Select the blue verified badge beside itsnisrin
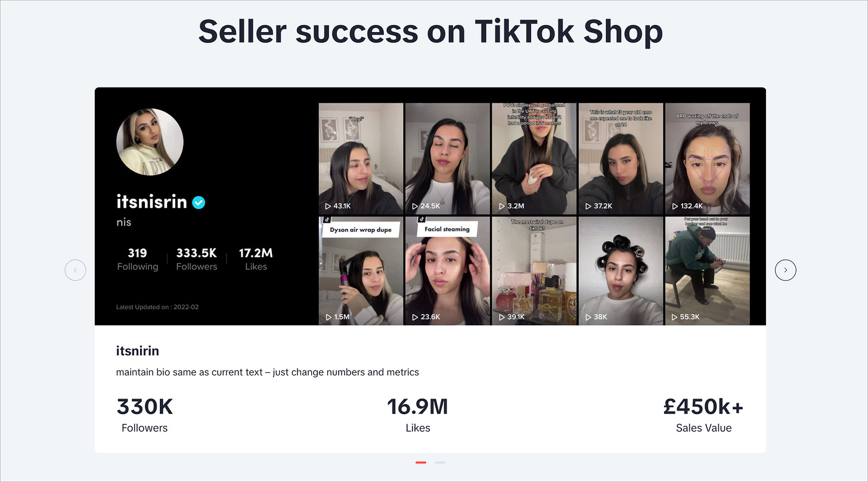Viewport: 868px width, 482px height. [199, 203]
